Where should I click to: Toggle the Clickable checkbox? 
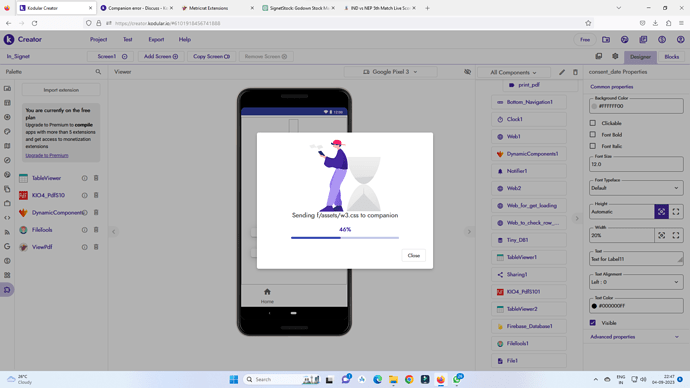[593, 123]
